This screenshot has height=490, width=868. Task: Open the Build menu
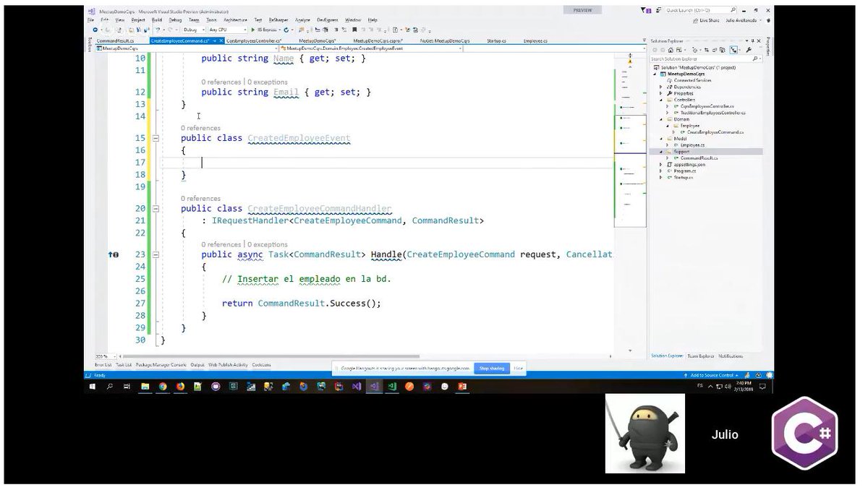[156, 20]
